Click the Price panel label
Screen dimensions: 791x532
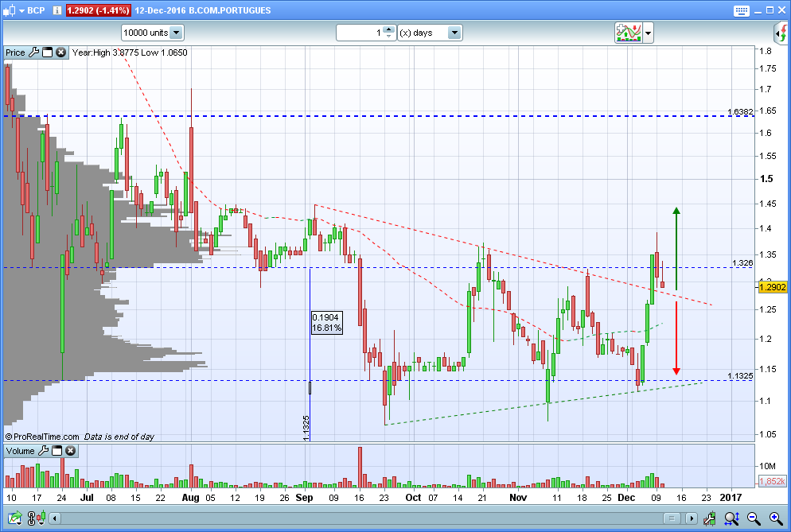point(15,52)
